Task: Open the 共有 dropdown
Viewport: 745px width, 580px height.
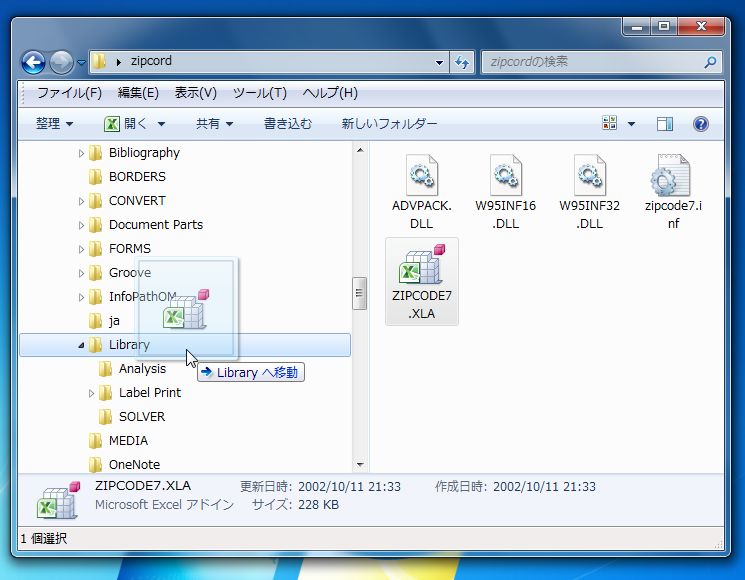Action: click(x=214, y=124)
